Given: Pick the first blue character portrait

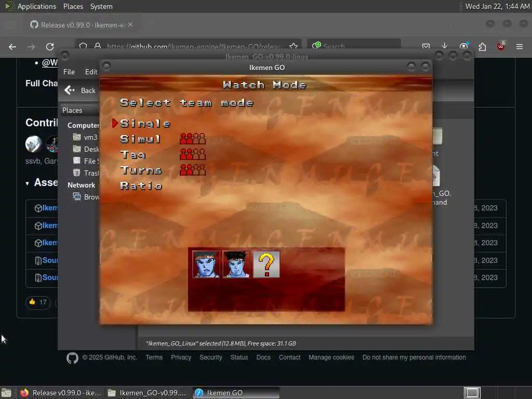Looking at the screenshot, I should click(x=206, y=264).
